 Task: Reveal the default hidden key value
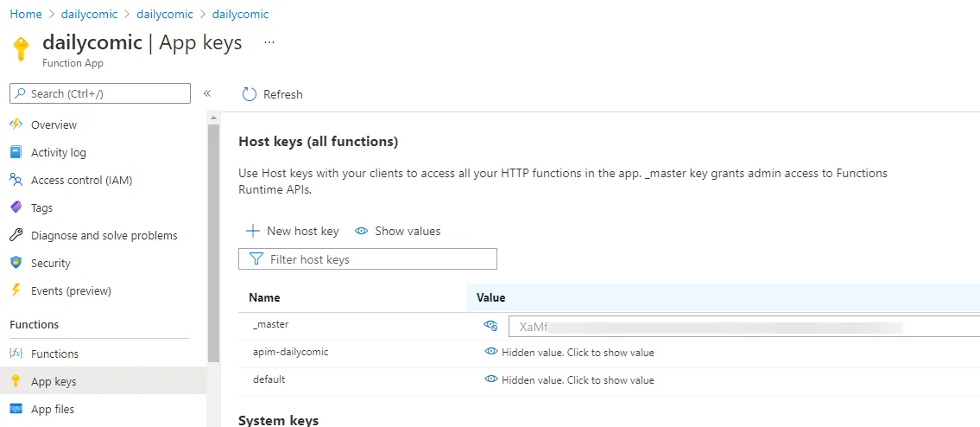pos(491,379)
